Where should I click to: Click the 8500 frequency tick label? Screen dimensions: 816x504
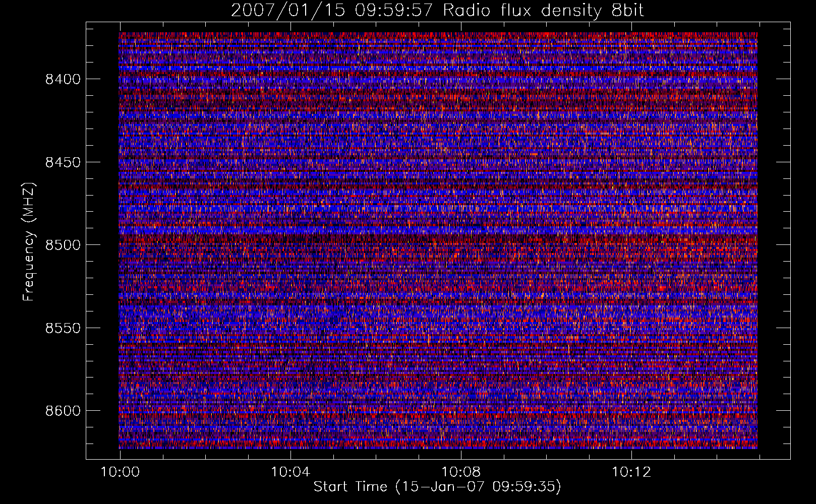(63, 245)
